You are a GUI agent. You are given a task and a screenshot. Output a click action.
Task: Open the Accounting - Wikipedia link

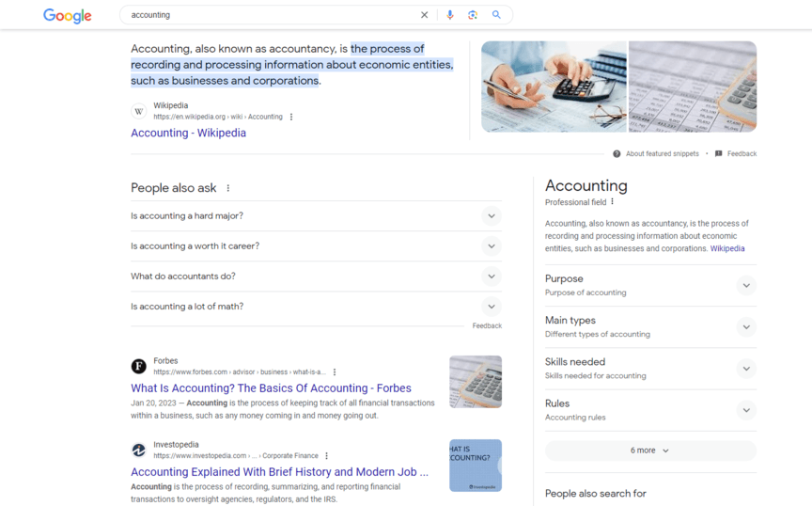(189, 133)
